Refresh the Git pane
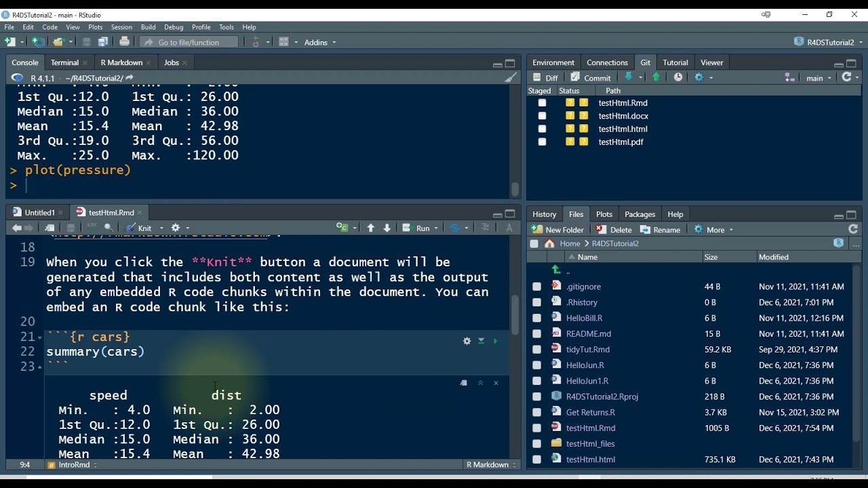868x488 pixels. pyautogui.click(x=846, y=77)
